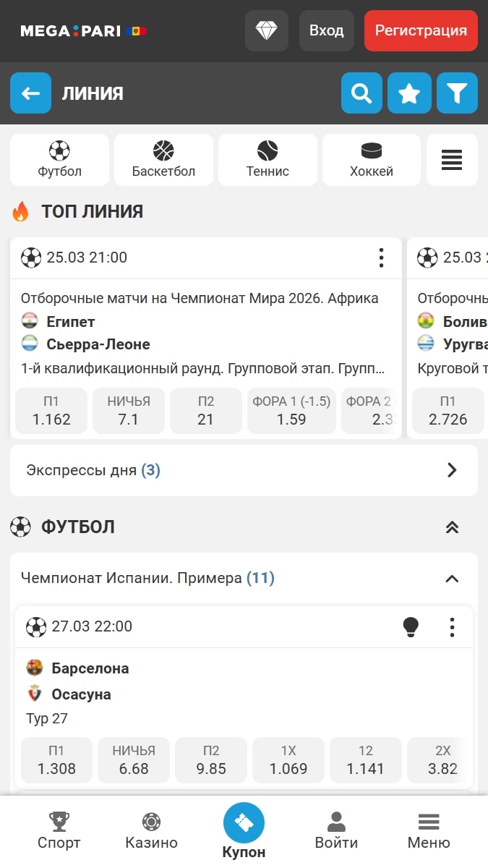The height and width of the screenshot is (868, 488).
Task: Select П2 odds 9.85 for Осасуна
Action: click(x=211, y=760)
